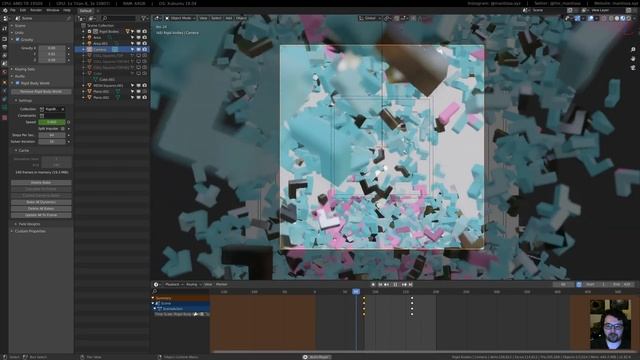640x360 pixels.
Task: Click the Delete Bake button
Action: (x=41, y=183)
